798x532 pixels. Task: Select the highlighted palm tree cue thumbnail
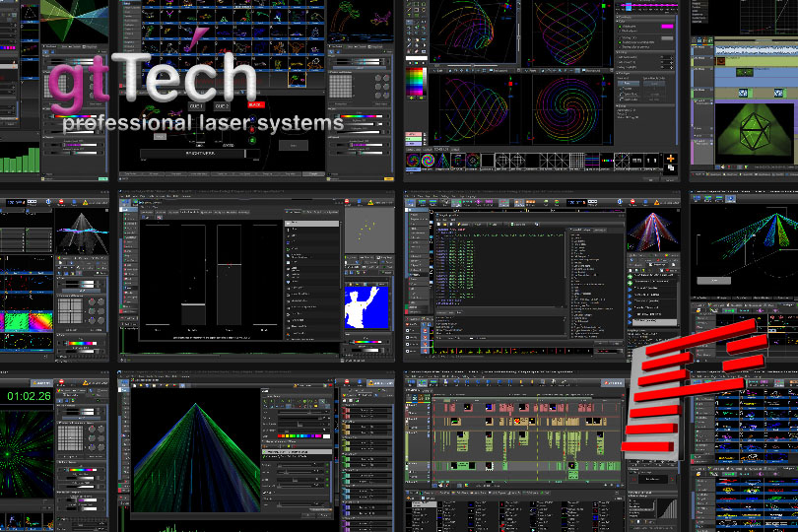[x=298, y=79]
